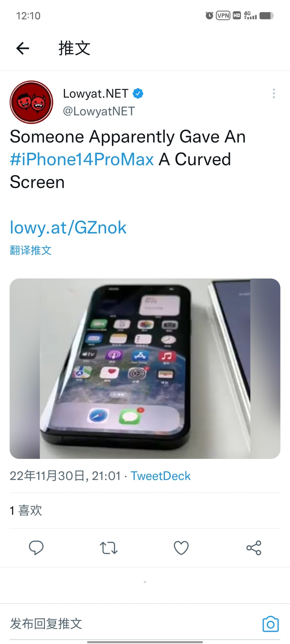
Task: Tap the camera icon in reply bar
Action: (x=271, y=624)
